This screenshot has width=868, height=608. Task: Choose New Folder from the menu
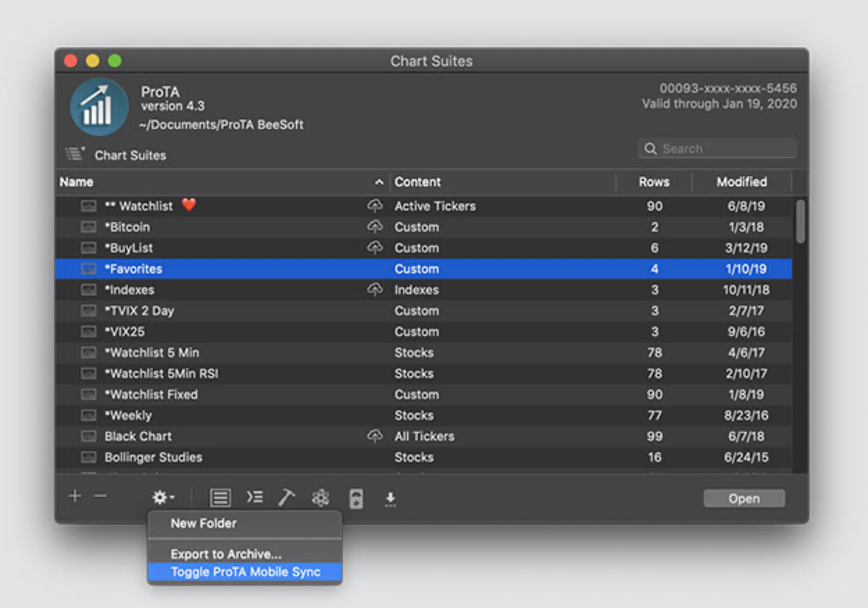pos(203,523)
